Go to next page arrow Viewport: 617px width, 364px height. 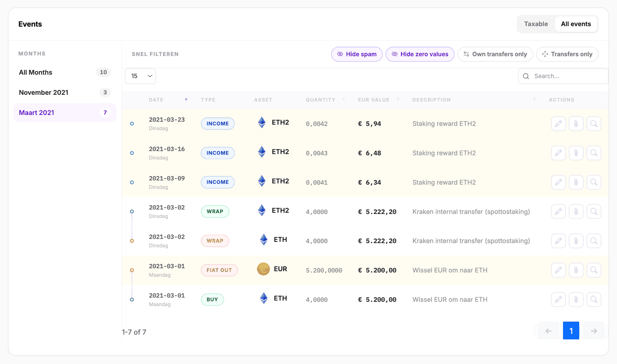pyautogui.click(x=594, y=331)
